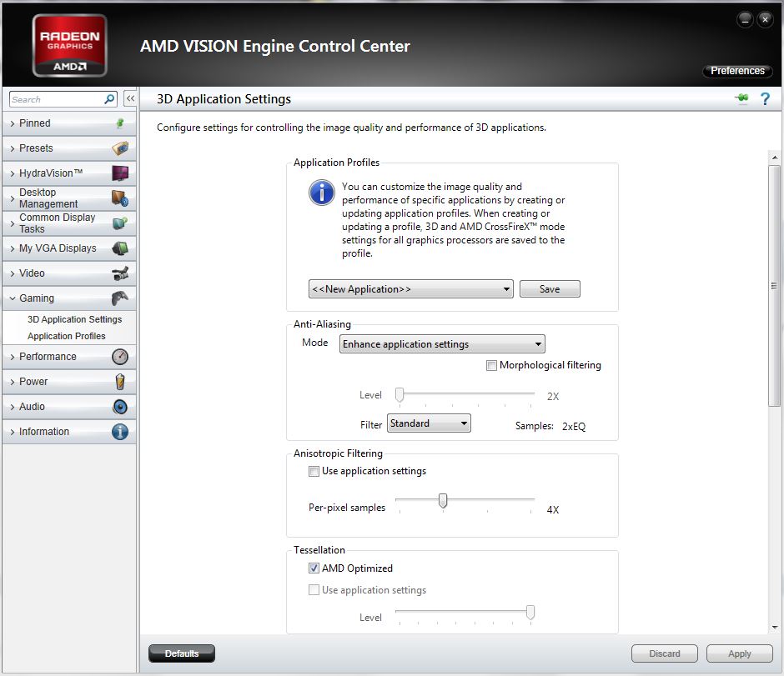The width and height of the screenshot is (784, 676).
Task: Click the Performance gauge icon
Action: tap(120, 357)
